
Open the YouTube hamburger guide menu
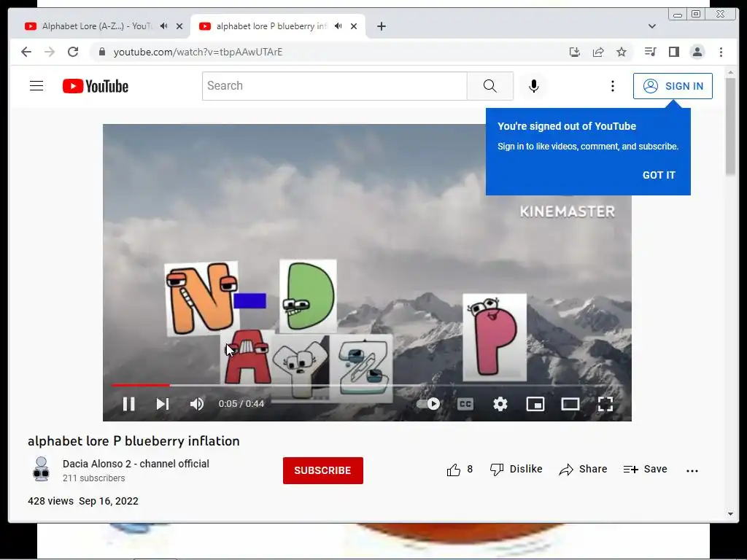(x=36, y=86)
